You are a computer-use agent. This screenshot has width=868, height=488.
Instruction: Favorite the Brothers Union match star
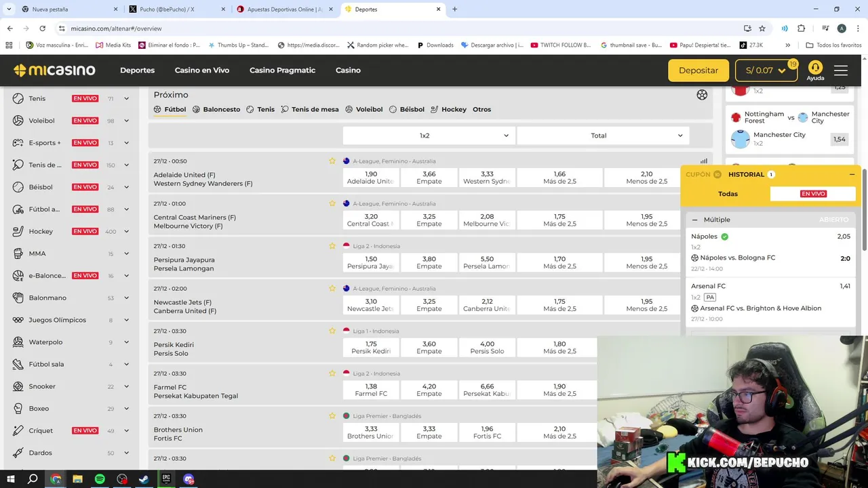(332, 415)
